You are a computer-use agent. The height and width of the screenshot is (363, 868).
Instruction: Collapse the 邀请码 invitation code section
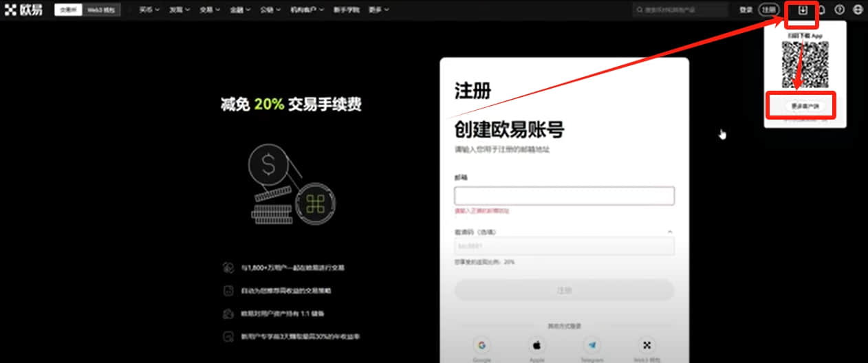click(670, 232)
